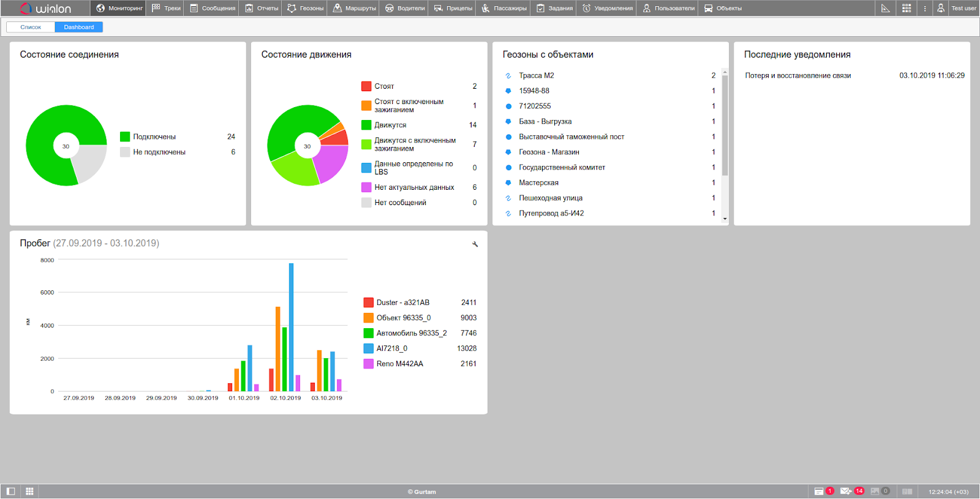Click the Wialon logo
The image size is (980, 499).
(46, 9)
